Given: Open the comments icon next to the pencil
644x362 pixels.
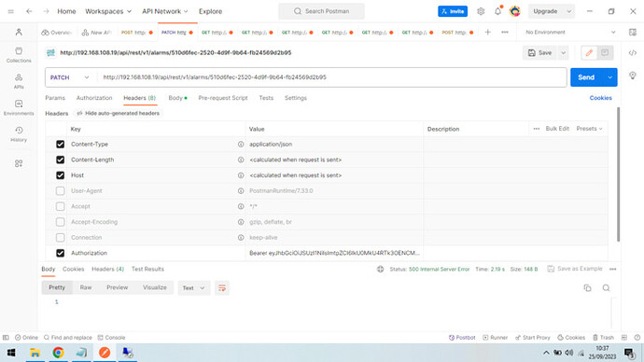Looking at the screenshot, I should [x=605, y=52].
